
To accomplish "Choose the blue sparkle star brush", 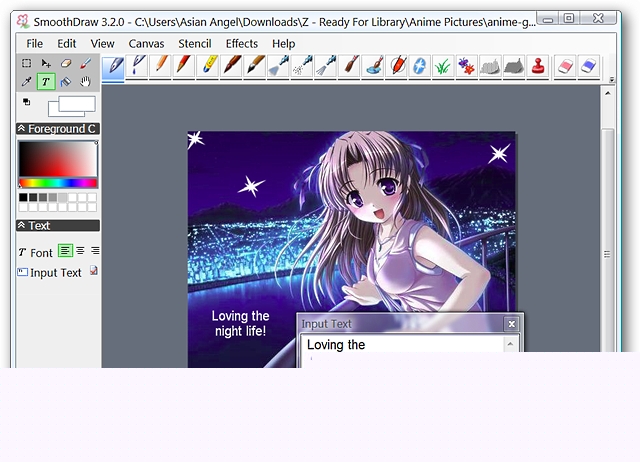I will click(x=420, y=66).
